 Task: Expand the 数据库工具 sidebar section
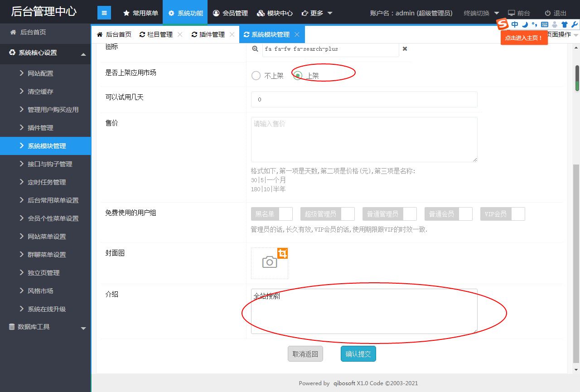(83, 328)
